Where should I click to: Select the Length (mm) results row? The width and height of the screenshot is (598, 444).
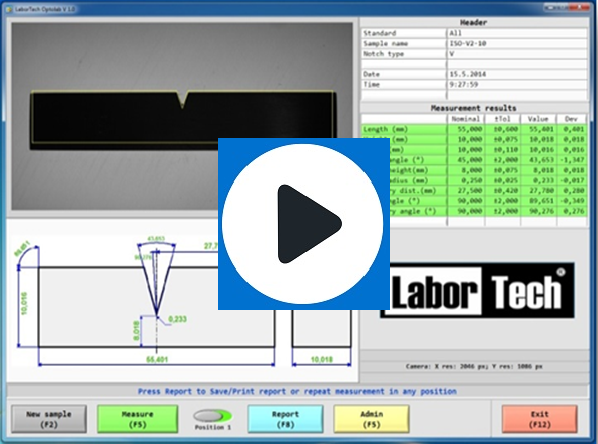pos(474,129)
